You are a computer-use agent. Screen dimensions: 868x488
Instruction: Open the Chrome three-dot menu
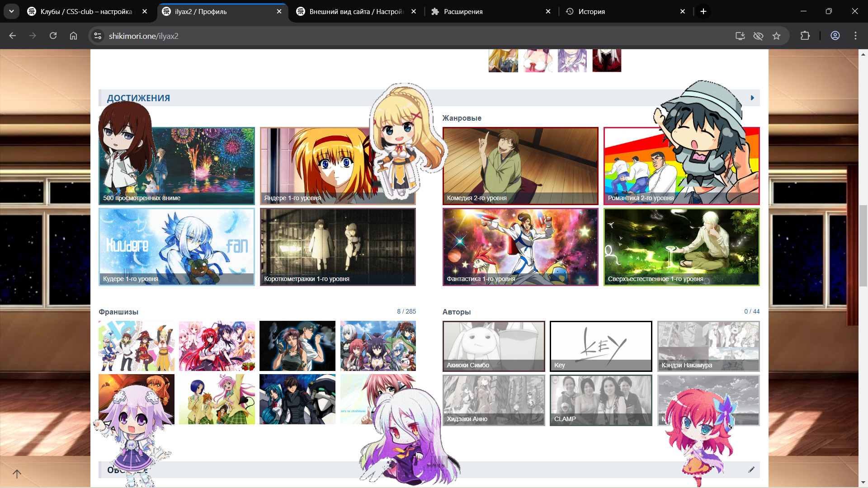[855, 36]
